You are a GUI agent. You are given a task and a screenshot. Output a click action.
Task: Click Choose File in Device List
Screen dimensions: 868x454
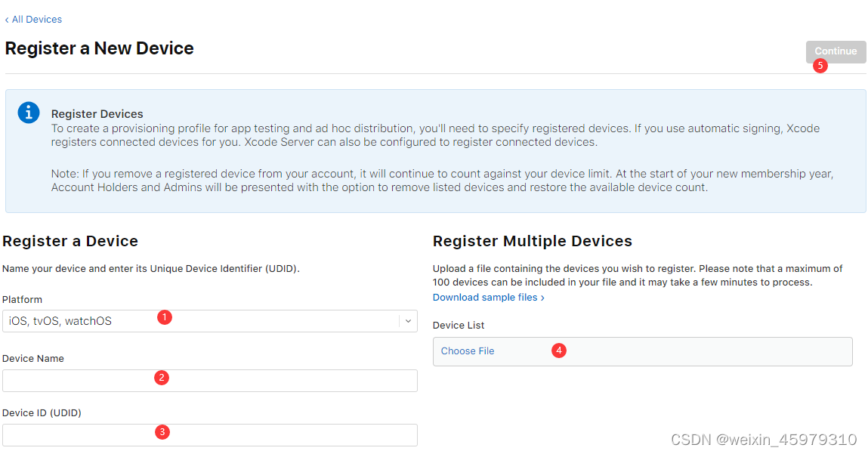(467, 351)
